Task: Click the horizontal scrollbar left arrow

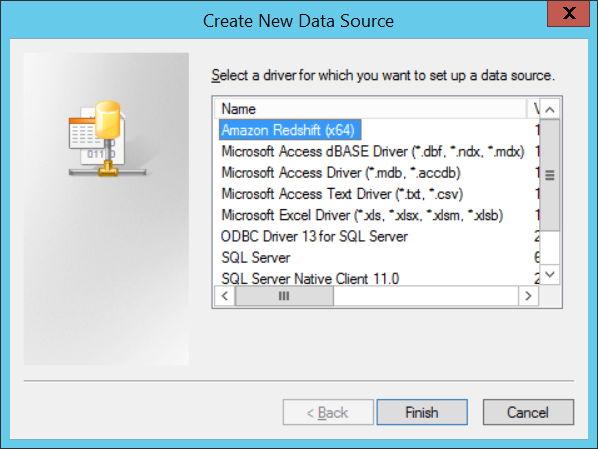Action: point(225,296)
